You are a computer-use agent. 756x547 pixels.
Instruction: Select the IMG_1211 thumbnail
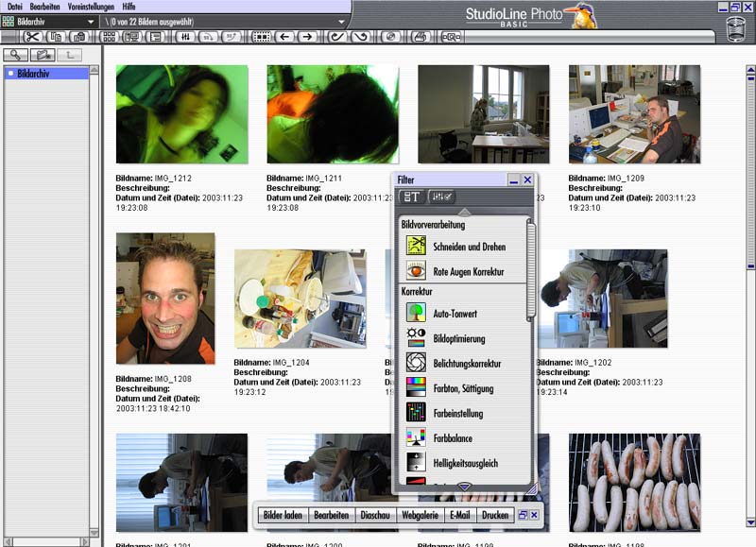click(333, 114)
